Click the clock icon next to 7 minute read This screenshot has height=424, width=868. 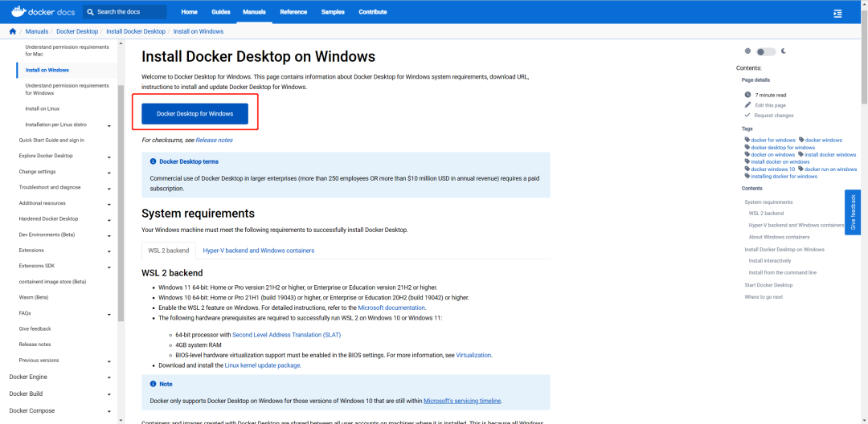[748, 95]
